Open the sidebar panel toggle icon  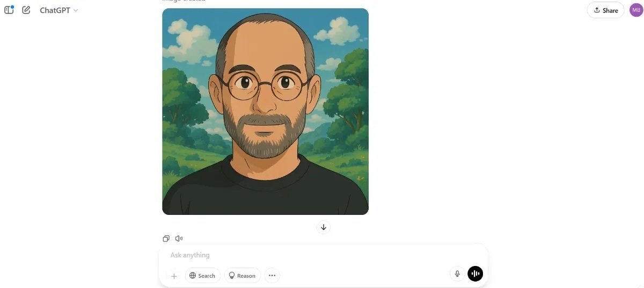pos(9,10)
